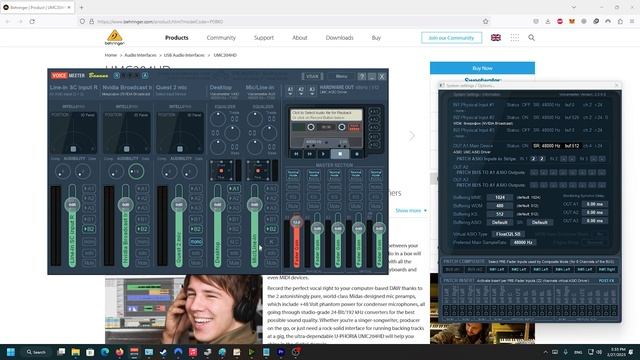Open Downloads menu on Behringer site
Viewport: 640px width, 360px height.
pos(339,38)
